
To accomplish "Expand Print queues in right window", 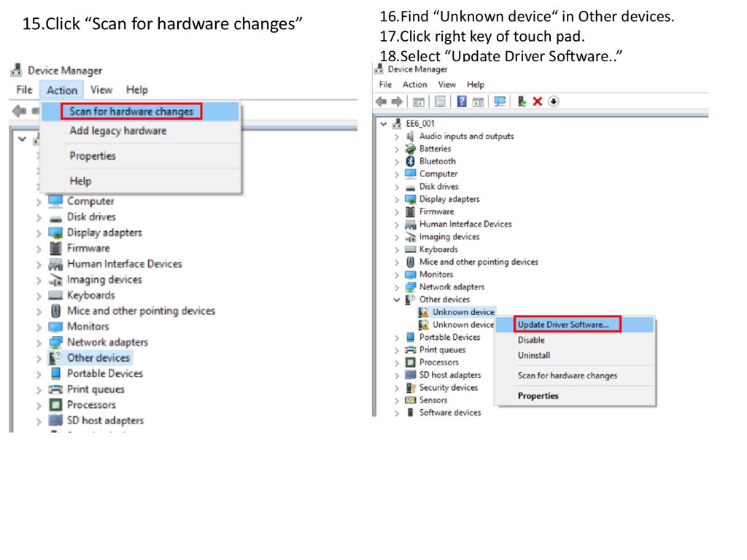I will (x=397, y=350).
